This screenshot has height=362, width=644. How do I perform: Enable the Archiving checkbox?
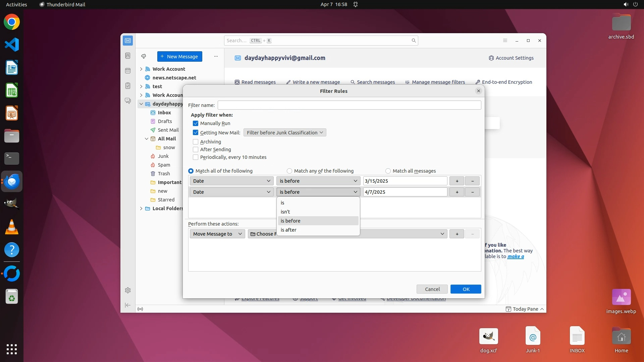(196, 142)
